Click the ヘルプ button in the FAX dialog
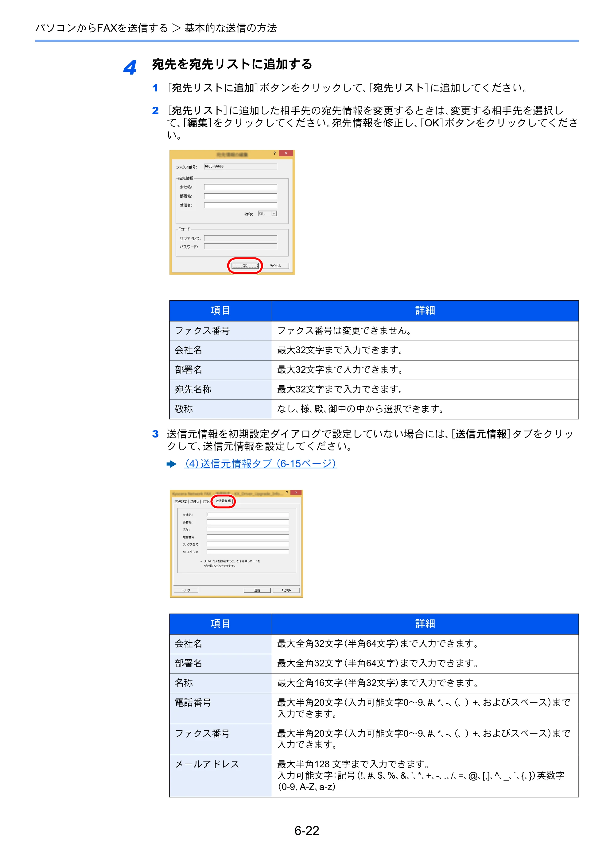 pyautogui.click(x=186, y=590)
